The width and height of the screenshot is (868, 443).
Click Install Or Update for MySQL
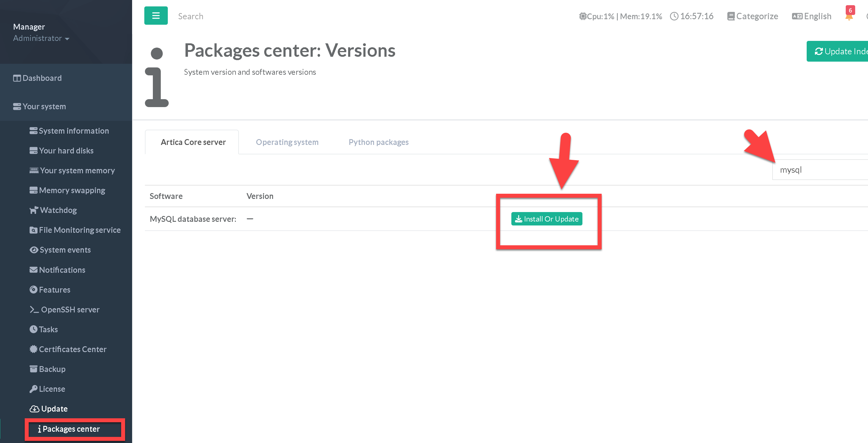click(546, 219)
